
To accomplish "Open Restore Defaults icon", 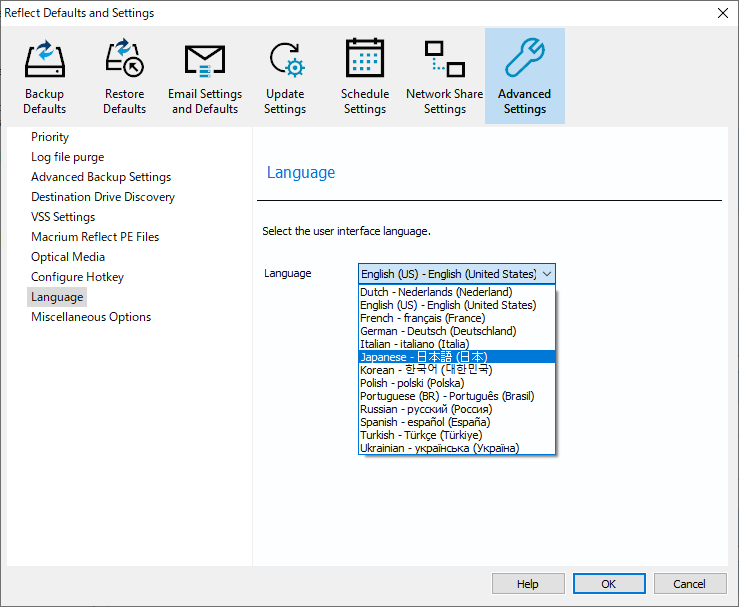I will point(124,62).
